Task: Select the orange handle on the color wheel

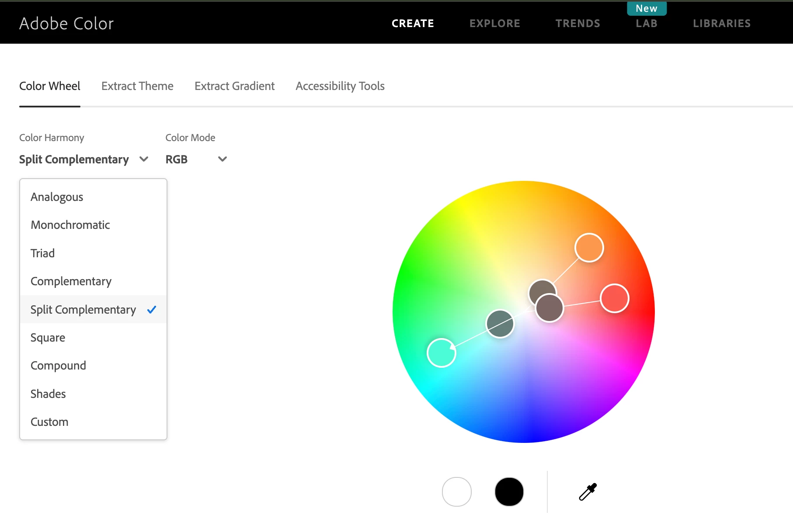Action: (x=589, y=248)
